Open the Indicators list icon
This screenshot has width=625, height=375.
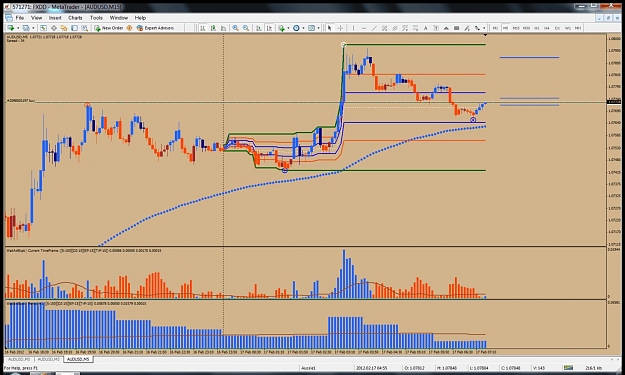pos(281,28)
